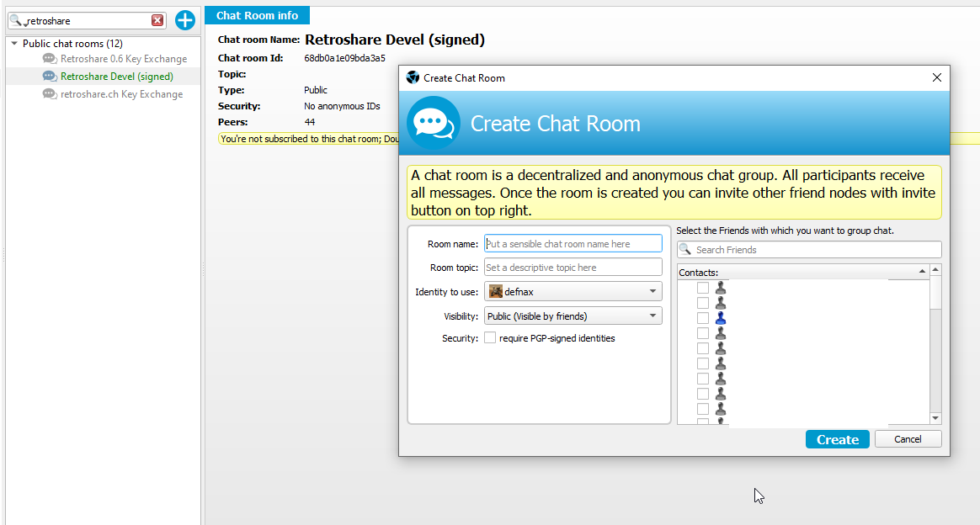
Task: Click the magnifier icon in Search Friends
Action: (685, 250)
